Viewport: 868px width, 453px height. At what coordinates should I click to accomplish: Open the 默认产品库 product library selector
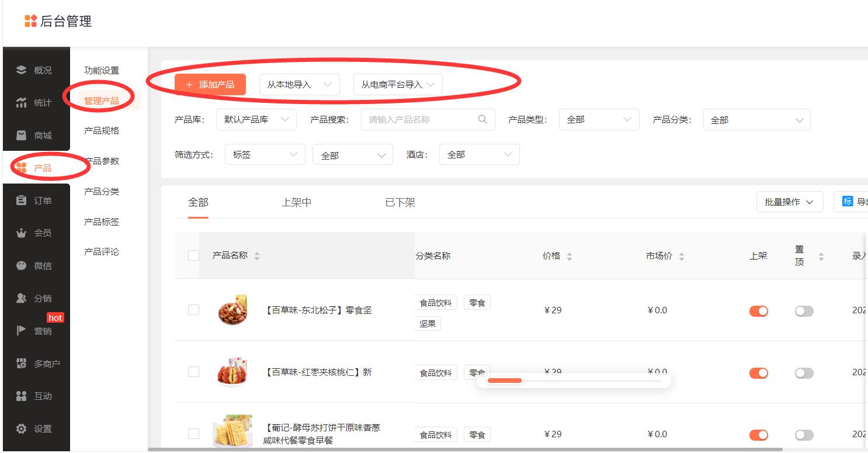click(x=256, y=119)
